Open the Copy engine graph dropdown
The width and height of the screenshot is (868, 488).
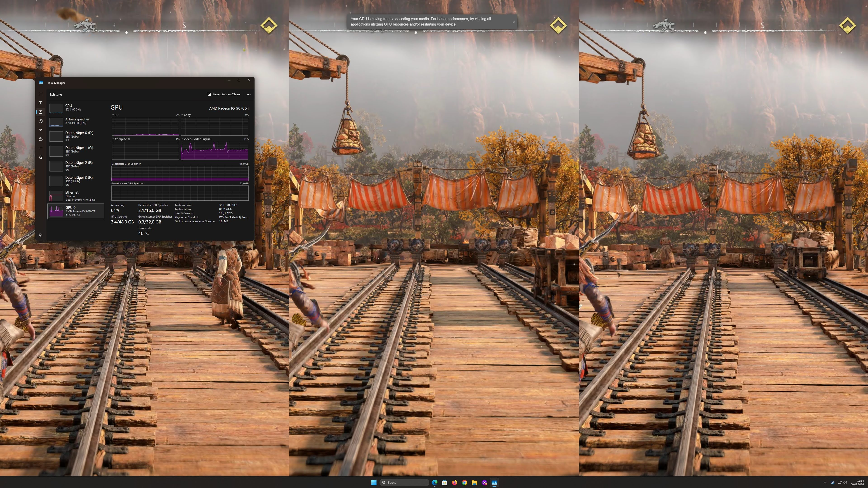click(182, 115)
